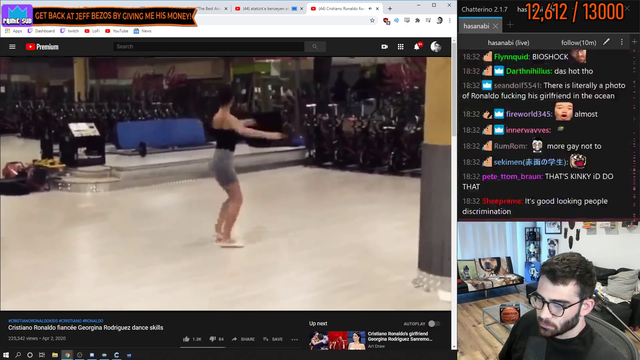Open the Cortana circle on the taskbar
This screenshot has height=360, width=640.
pos(30,355)
